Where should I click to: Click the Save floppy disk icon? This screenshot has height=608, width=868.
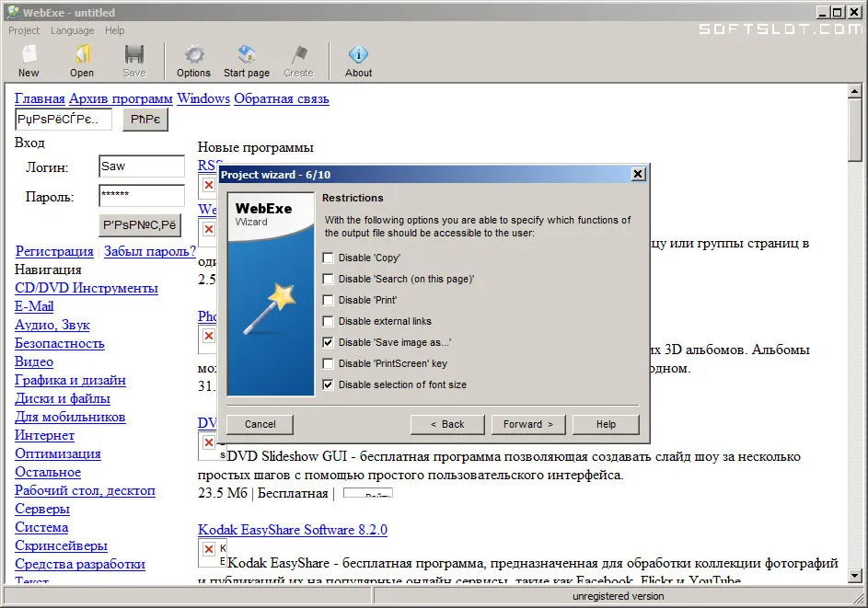tap(134, 54)
